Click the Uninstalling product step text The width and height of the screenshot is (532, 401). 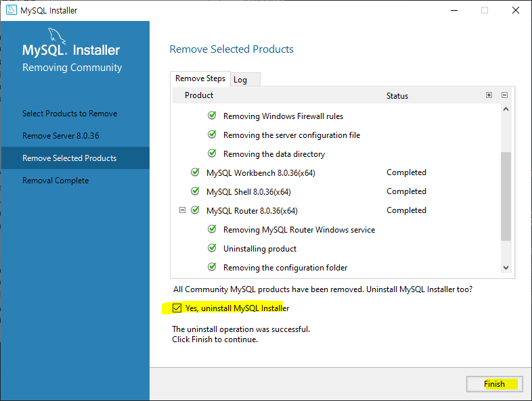pyautogui.click(x=259, y=249)
